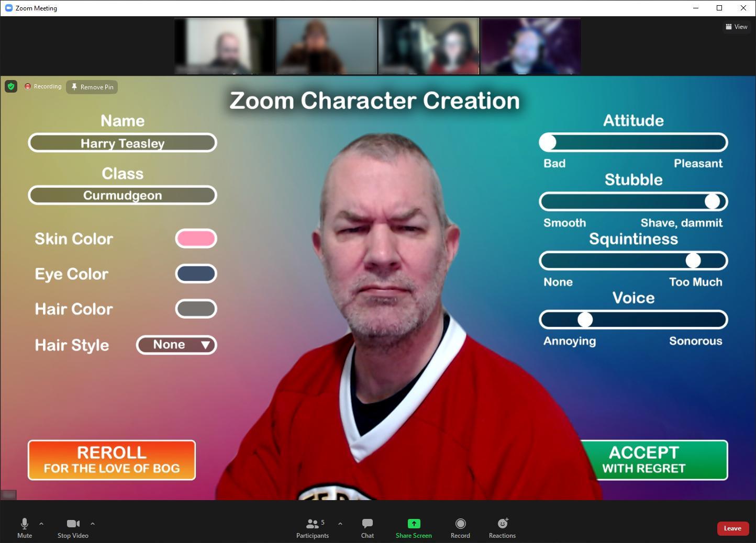Expand video options arrow beside Stop Video
This screenshot has height=543, width=756.
click(93, 523)
